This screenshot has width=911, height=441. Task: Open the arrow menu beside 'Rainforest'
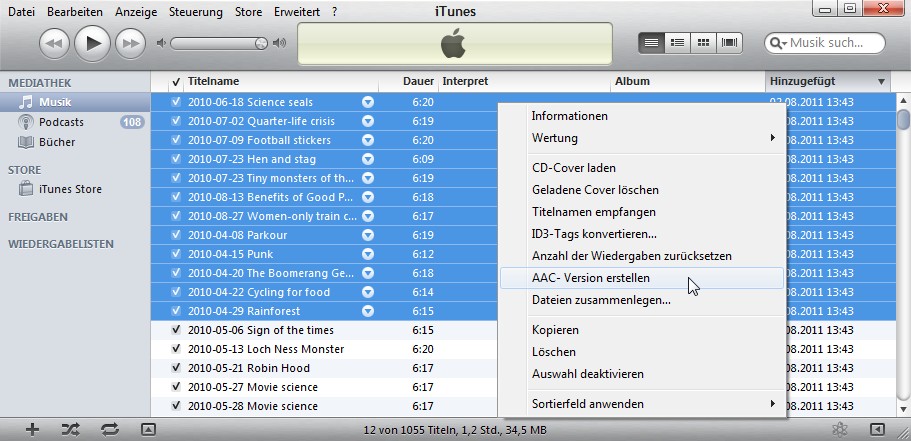pyautogui.click(x=368, y=311)
